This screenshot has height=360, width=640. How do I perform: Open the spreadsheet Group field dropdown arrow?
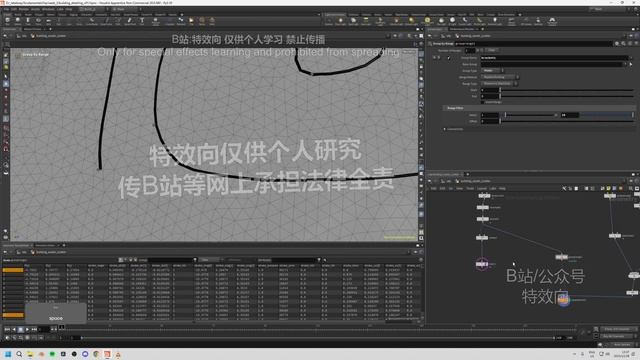tap(195, 260)
